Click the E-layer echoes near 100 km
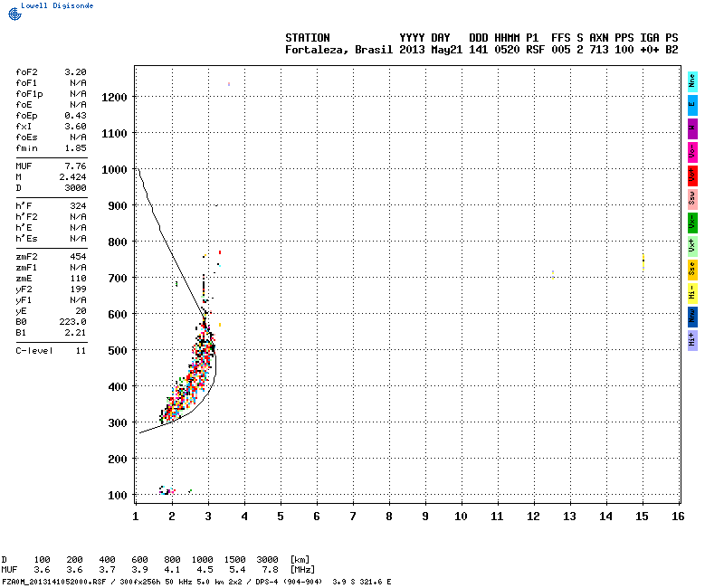 pyautogui.click(x=167, y=490)
